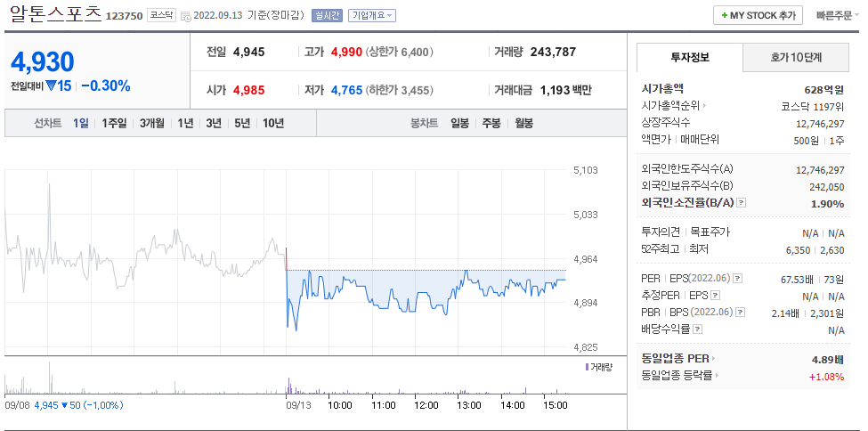Click the calendar clock icon beside the date
Screen dimensions: 868x431
[x=186, y=16]
